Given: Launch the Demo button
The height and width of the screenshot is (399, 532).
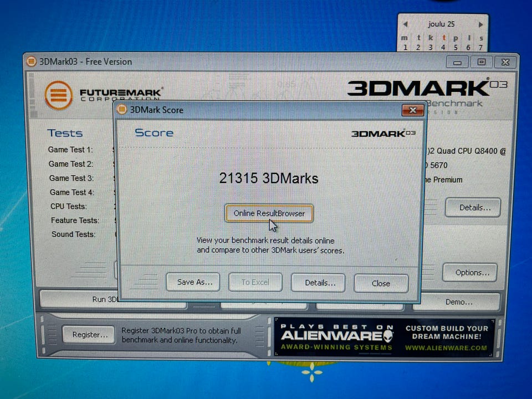Looking at the screenshot, I should pyautogui.click(x=457, y=301).
